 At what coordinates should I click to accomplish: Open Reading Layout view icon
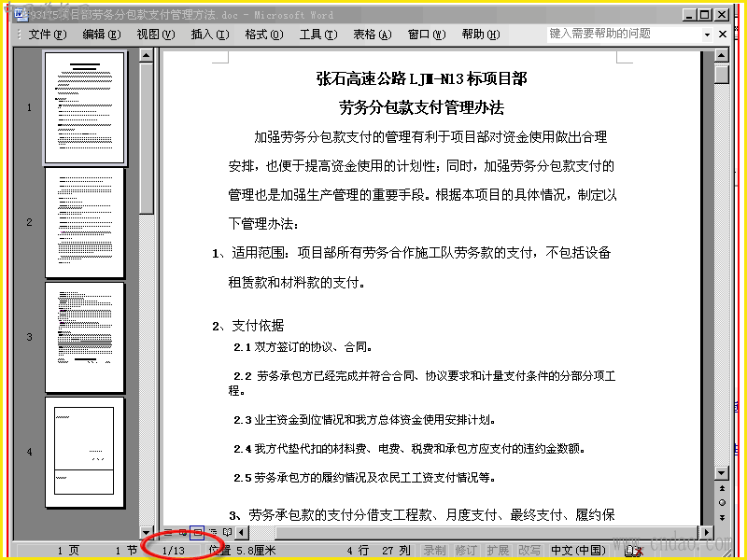coord(227,532)
